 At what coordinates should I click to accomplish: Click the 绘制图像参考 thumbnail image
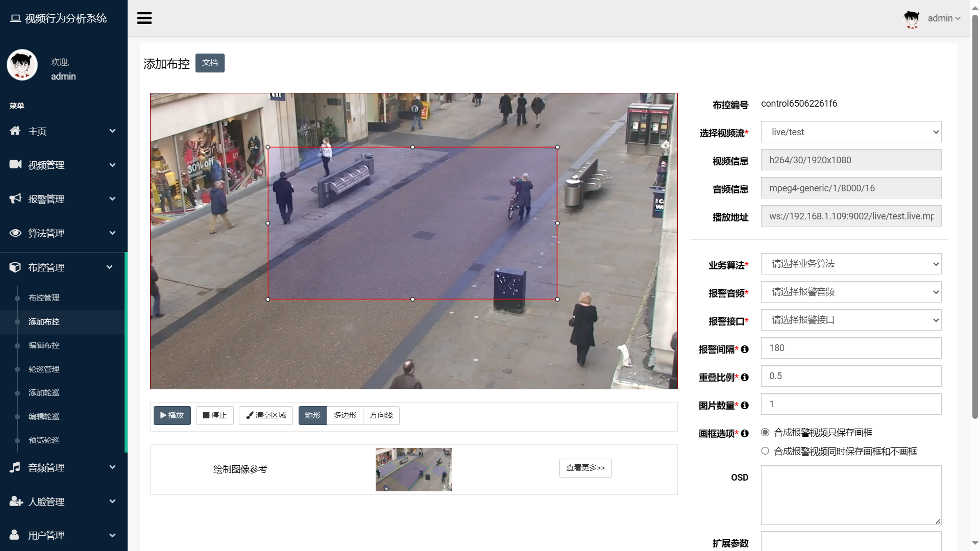tap(413, 469)
